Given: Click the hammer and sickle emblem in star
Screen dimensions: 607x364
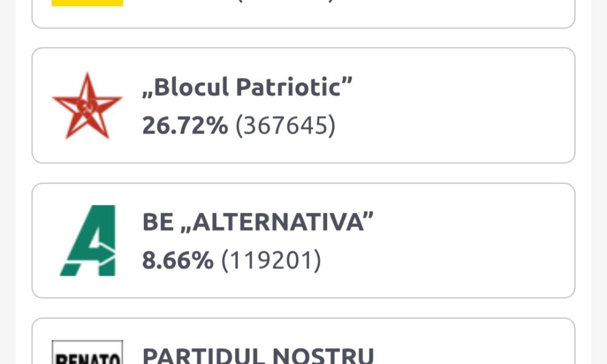Looking at the screenshot, I should pos(87,106).
